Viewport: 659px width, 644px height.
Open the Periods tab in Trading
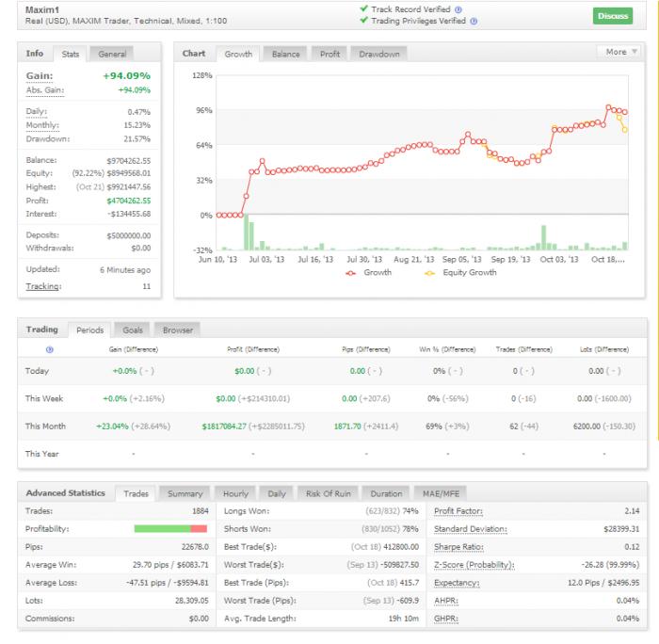click(90, 330)
